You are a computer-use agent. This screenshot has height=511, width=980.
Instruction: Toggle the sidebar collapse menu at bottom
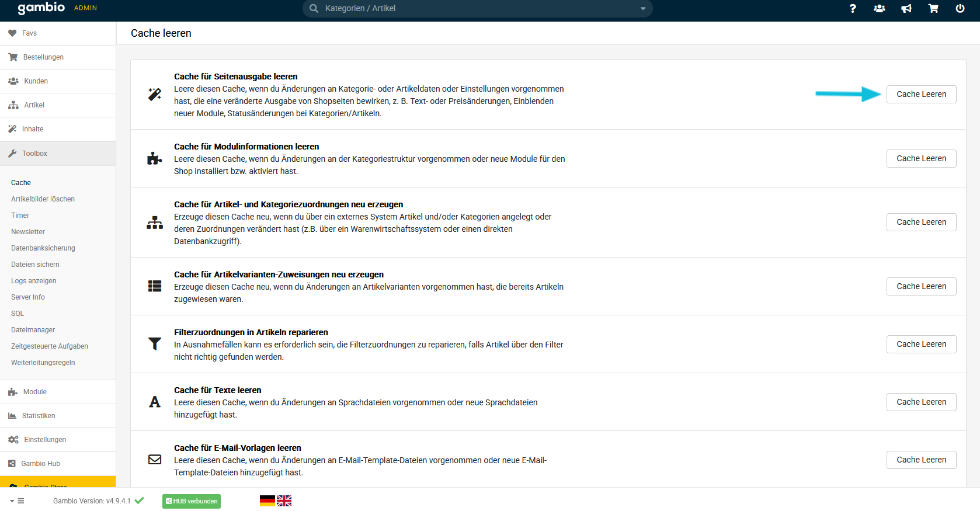pos(17,501)
